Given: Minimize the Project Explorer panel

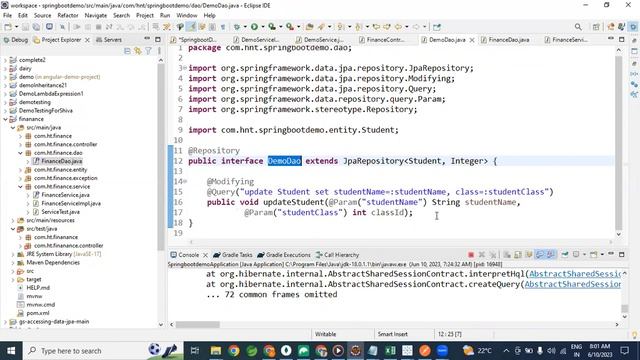Looking at the screenshot, I should (147, 39).
